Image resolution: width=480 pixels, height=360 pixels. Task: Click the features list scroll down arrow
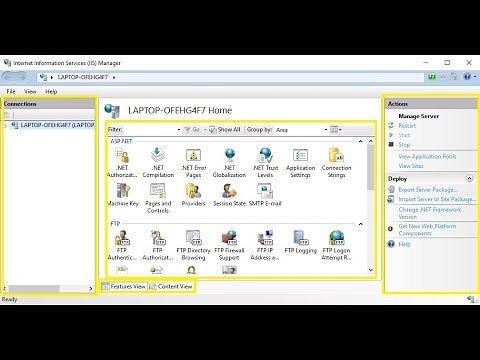coord(371,270)
